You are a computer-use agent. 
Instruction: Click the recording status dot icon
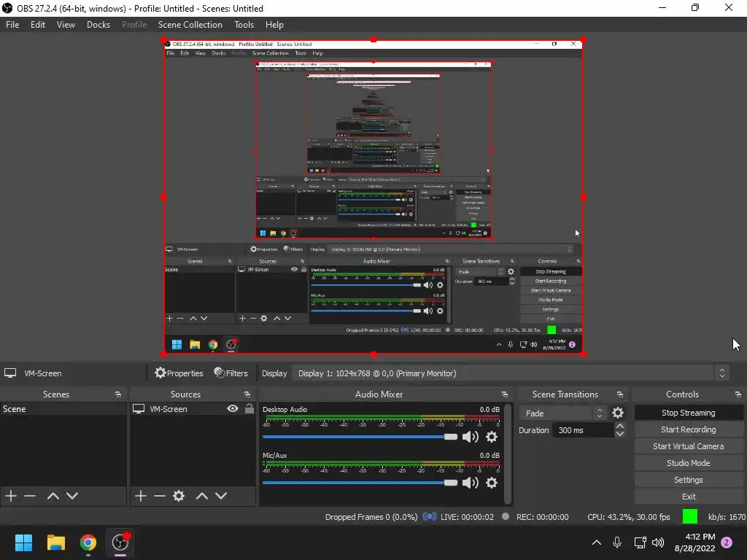click(506, 517)
